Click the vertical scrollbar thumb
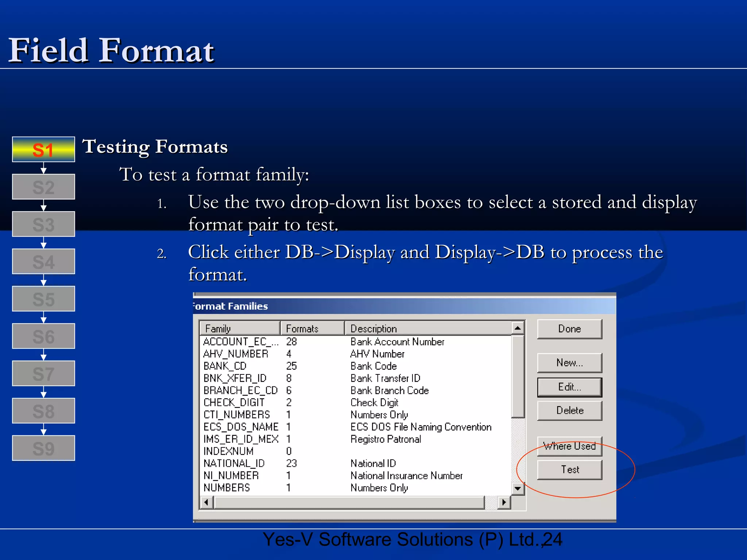The height and width of the screenshot is (560, 747). pos(518,376)
